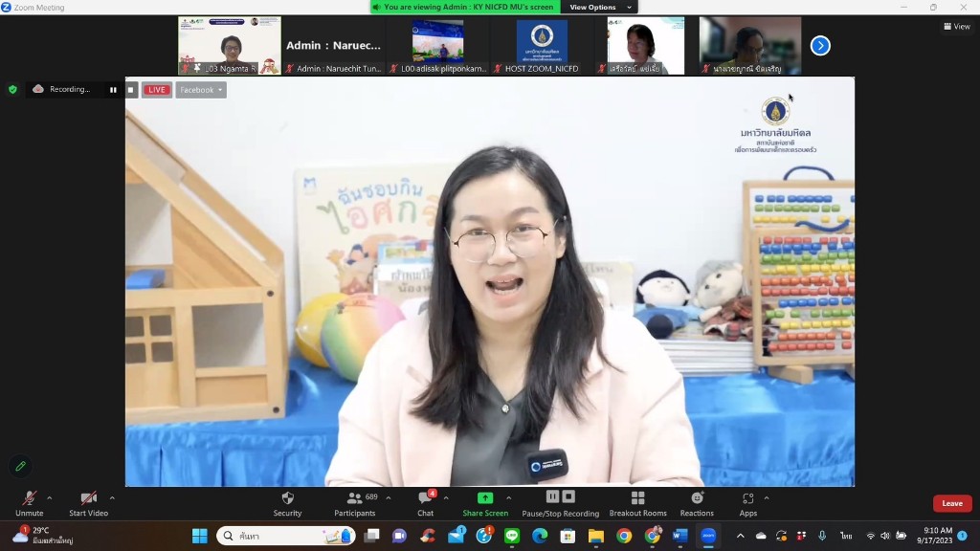
Task: Open the Windows Start menu
Action: 199,536
